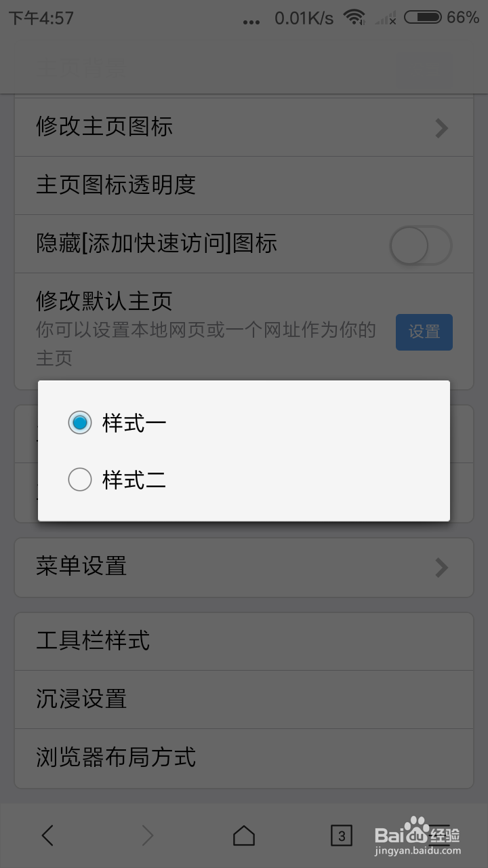Open the tabs counter showing 3
This screenshot has width=488, height=868.
(342, 835)
